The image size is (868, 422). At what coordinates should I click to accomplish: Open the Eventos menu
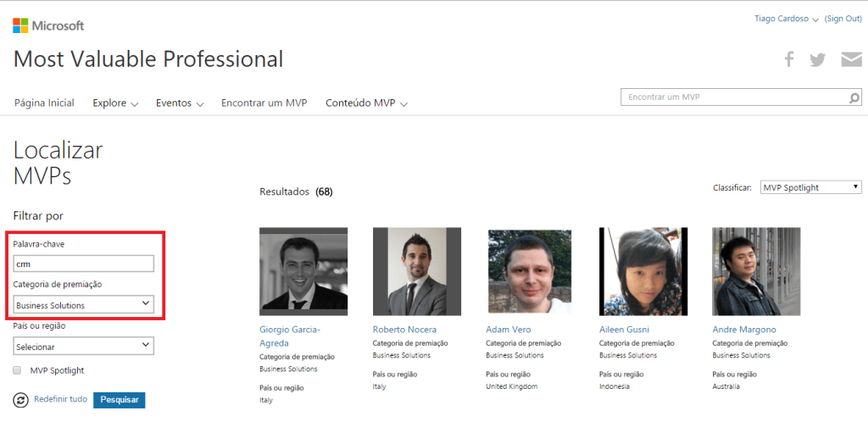(180, 103)
